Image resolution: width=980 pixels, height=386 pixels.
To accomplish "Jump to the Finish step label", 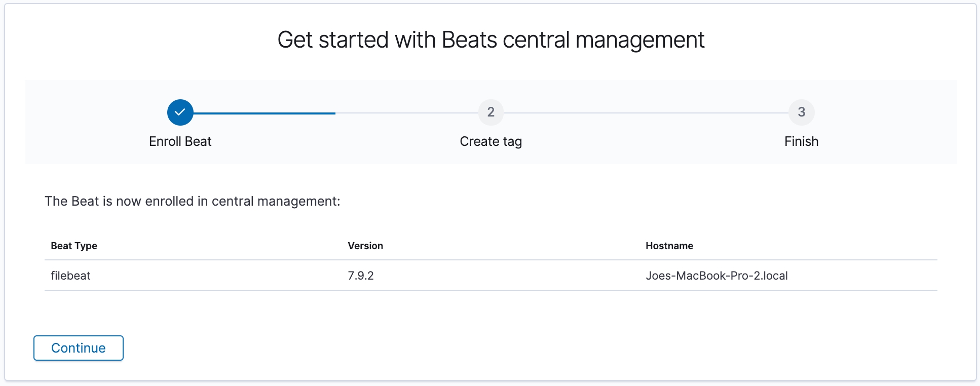I will click(801, 141).
